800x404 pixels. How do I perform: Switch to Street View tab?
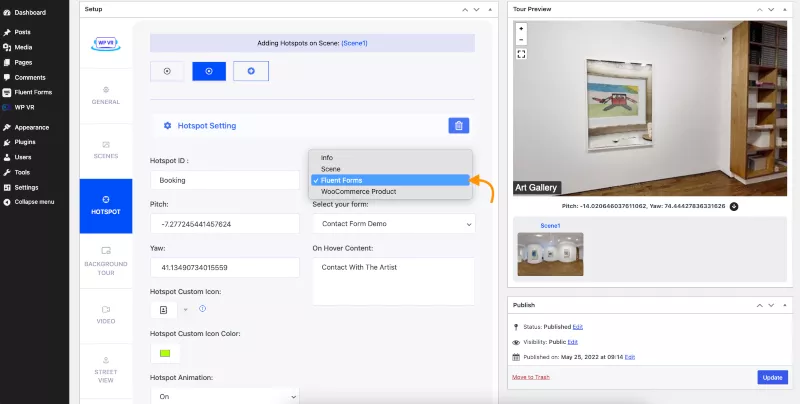(106, 370)
